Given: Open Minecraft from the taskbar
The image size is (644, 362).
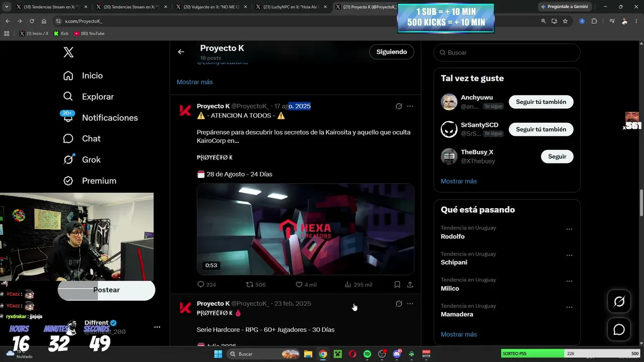Looking at the screenshot, I should click(338, 354).
